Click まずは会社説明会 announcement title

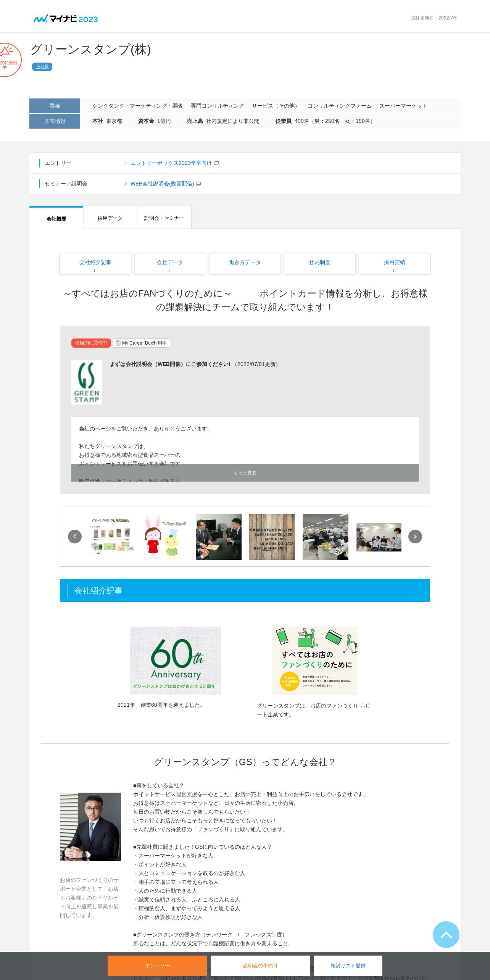(x=170, y=364)
